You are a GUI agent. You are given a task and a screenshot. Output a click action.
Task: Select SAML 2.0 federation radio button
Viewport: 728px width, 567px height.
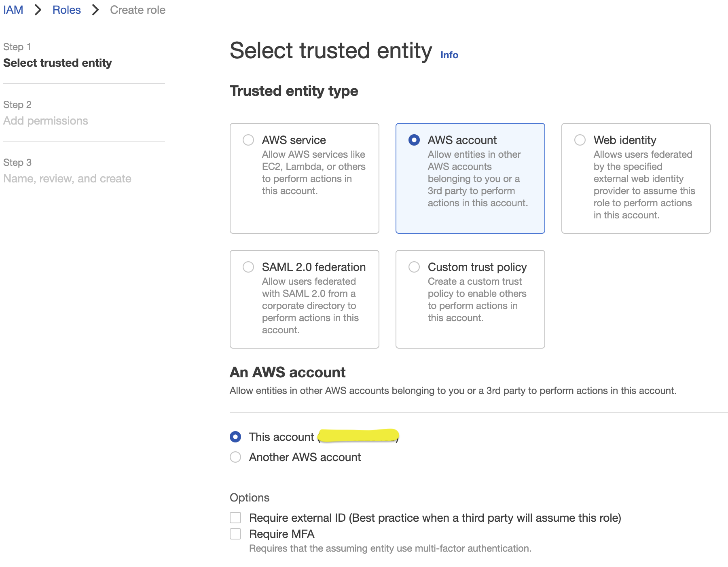coord(248,267)
